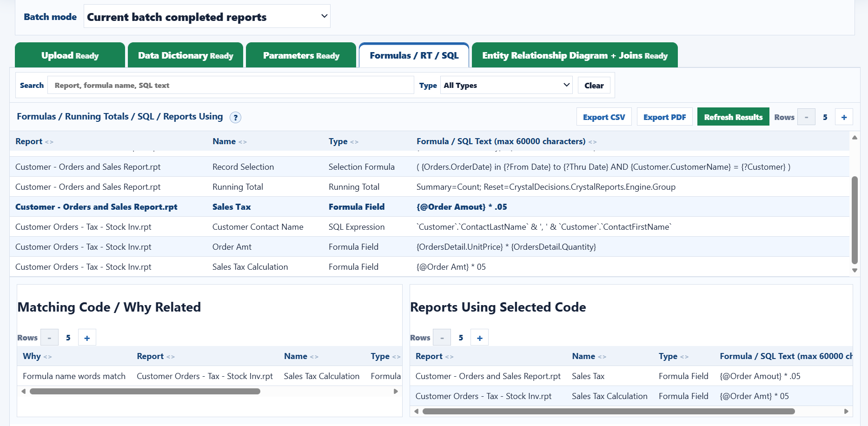This screenshot has height=426, width=868.
Task: Switch to the Data Dictionary Ready tab
Action: [x=186, y=55]
